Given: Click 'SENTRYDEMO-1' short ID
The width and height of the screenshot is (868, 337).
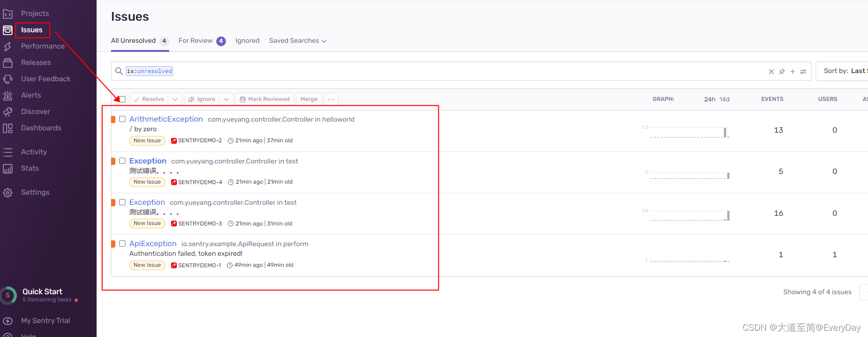Looking at the screenshot, I should tap(199, 265).
